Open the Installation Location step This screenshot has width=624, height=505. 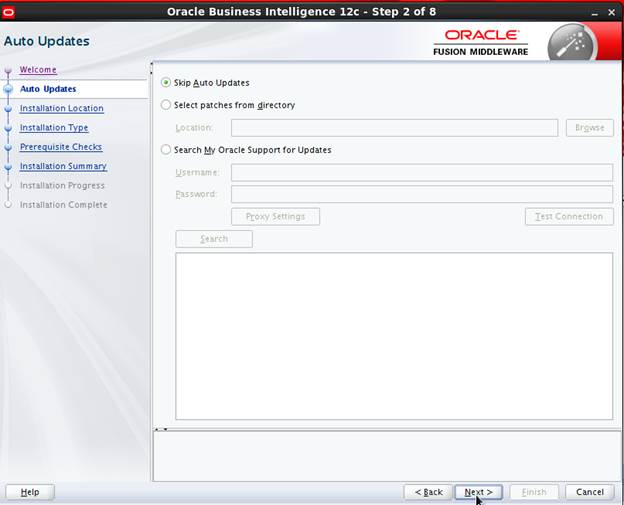coord(61,109)
